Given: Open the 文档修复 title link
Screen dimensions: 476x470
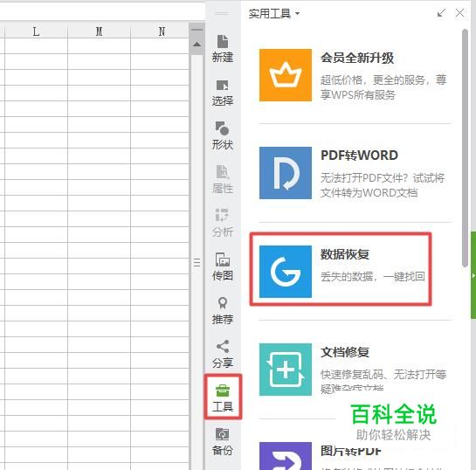Looking at the screenshot, I should [x=345, y=352].
